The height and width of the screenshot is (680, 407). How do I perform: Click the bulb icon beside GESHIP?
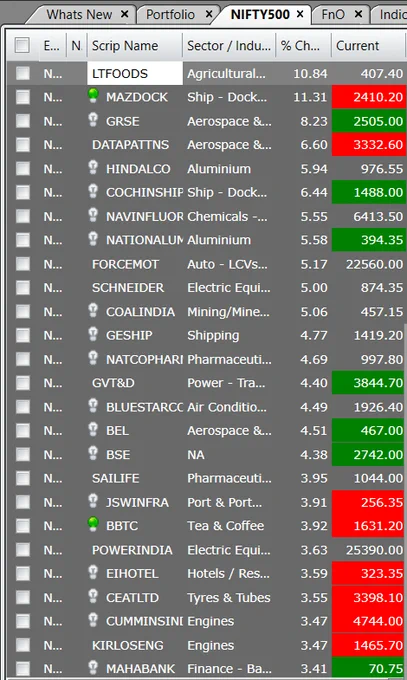[93, 333]
